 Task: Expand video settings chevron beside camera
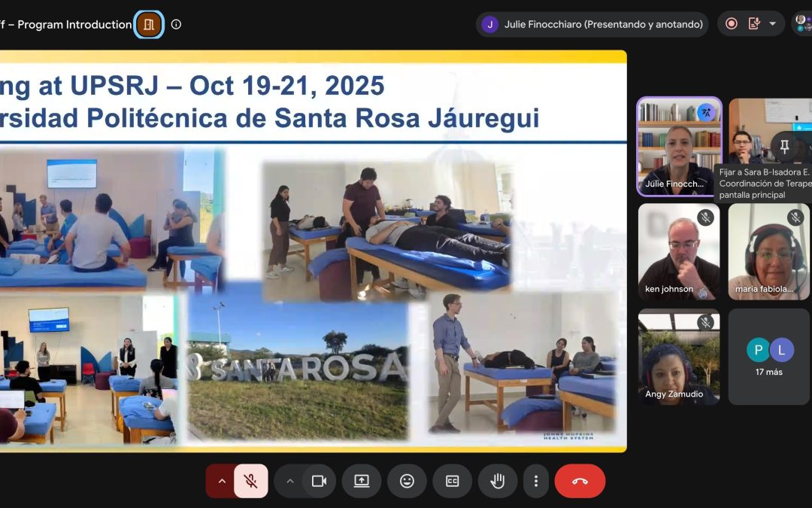pyautogui.click(x=290, y=481)
